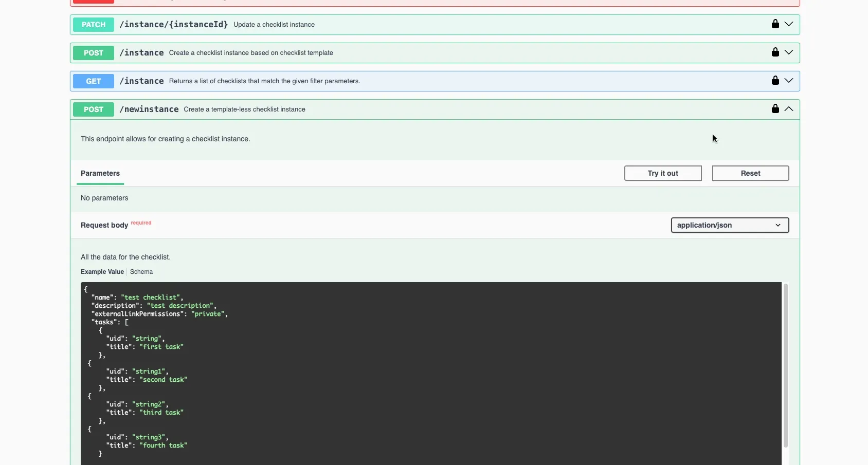
Task: Select the Parameters tab
Action: pos(100,173)
